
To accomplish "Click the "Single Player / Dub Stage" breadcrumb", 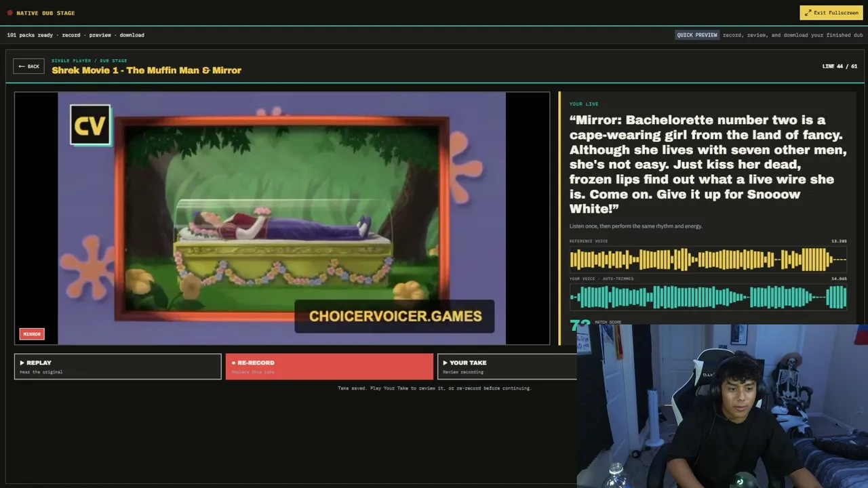I will click(x=90, y=60).
